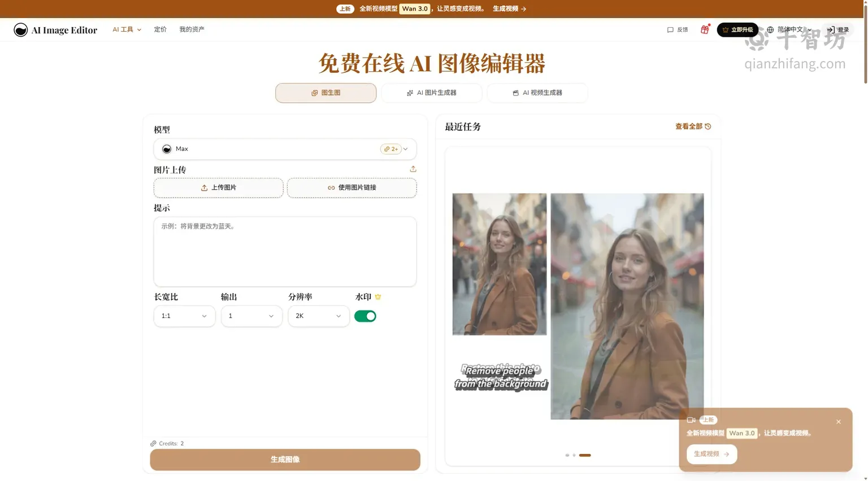Open the 长宽比 1:1 dropdown
The height and width of the screenshot is (481, 868).
(184, 316)
